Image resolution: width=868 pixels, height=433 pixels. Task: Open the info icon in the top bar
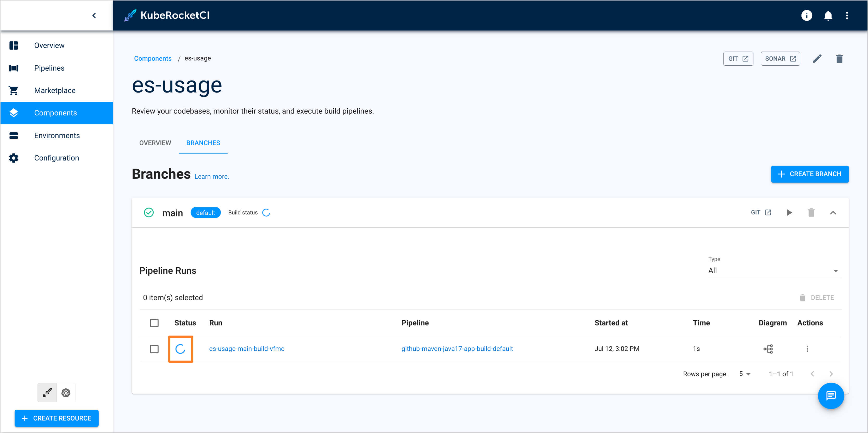click(807, 15)
